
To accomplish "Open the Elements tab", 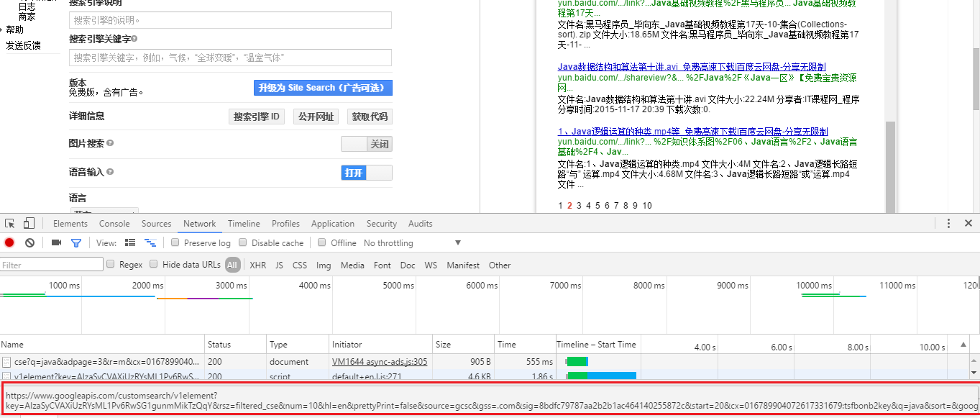I will [70, 224].
